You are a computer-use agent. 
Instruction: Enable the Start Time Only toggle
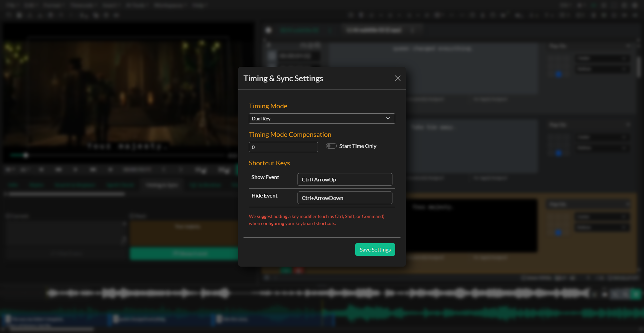tap(331, 146)
